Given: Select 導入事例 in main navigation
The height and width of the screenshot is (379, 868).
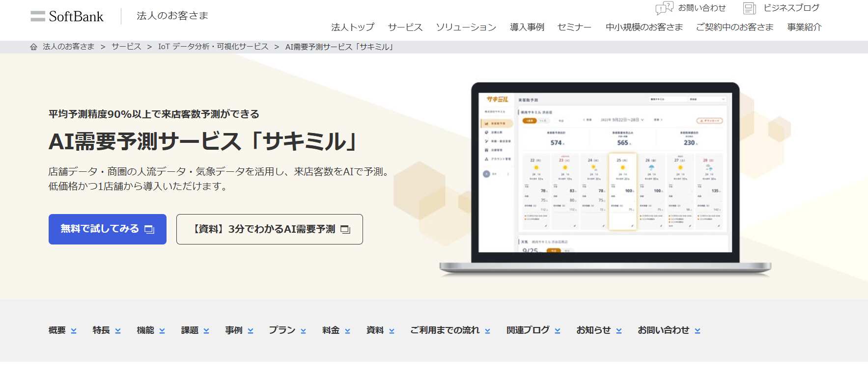Looking at the screenshot, I should click(527, 27).
